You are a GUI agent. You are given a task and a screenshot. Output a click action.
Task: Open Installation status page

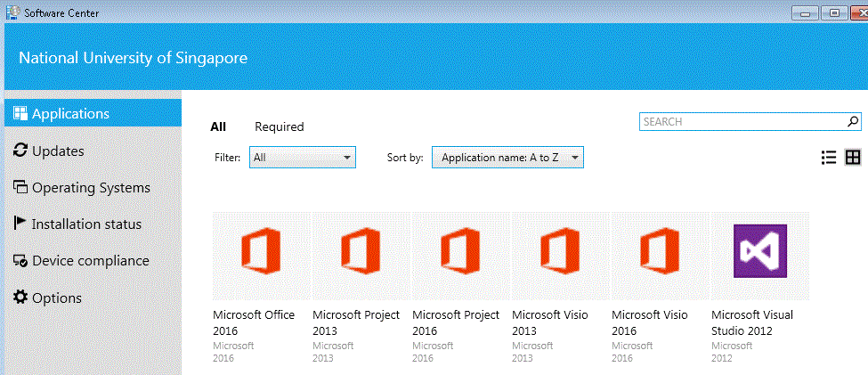[x=86, y=224]
